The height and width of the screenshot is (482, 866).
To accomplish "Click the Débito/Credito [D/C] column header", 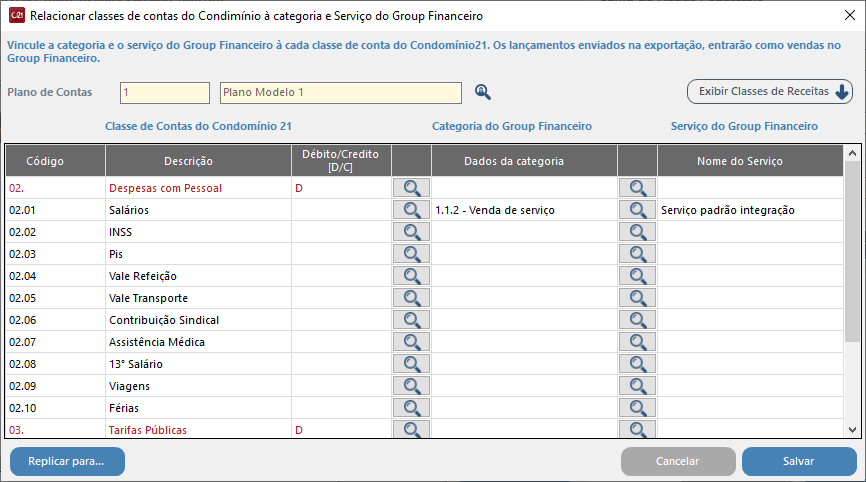I will [x=341, y=161].
